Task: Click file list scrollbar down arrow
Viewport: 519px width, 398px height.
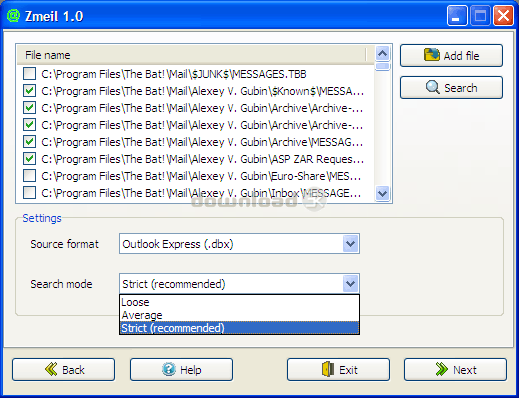Action: click(x=382, y=193)
